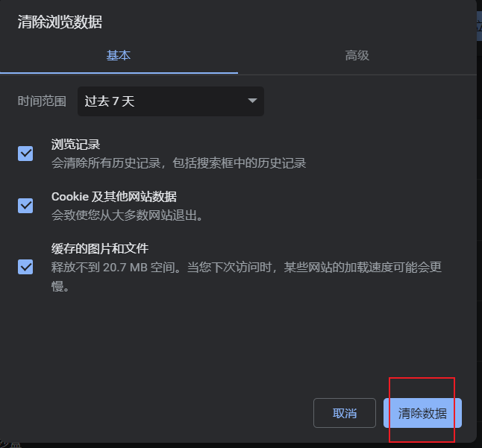Click the 会致使您从大多数网站退出 description
Viewport: 482px width, 448px height.
coord(128,215)
